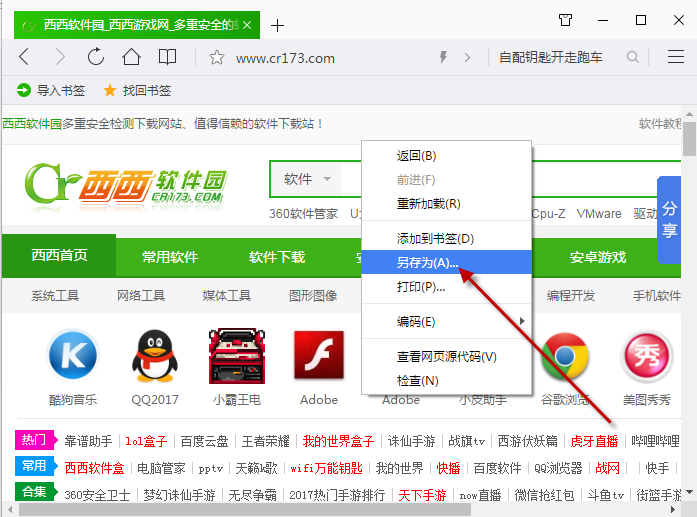
Task: Click the 导入书签 bookmark item
Action: pyautogui.click(x=51, y=91)
